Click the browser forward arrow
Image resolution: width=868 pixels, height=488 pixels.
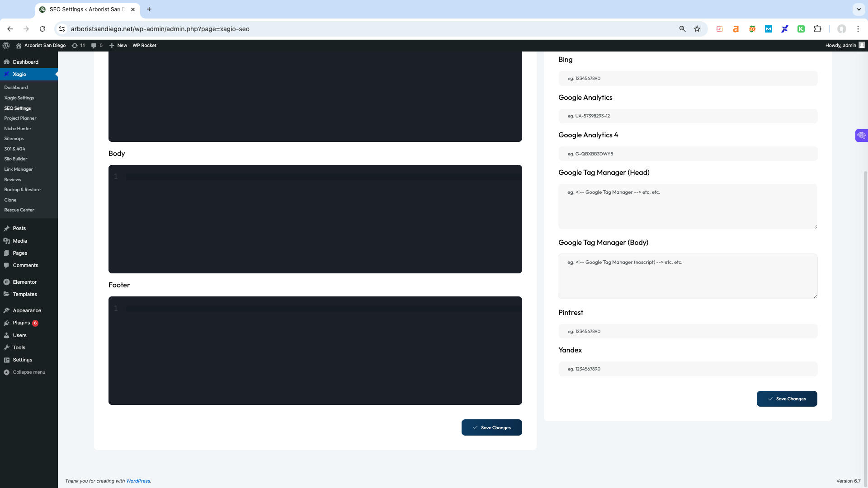pyautogui.click(x=26, y=29)
